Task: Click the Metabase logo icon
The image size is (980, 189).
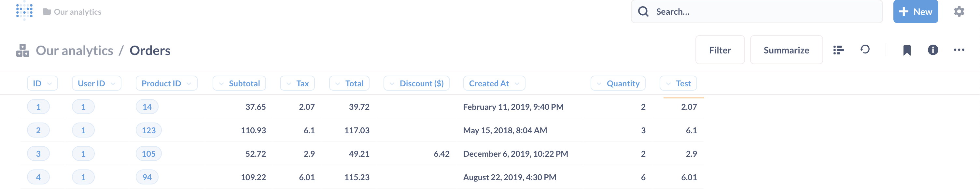Action: point(24,11)
